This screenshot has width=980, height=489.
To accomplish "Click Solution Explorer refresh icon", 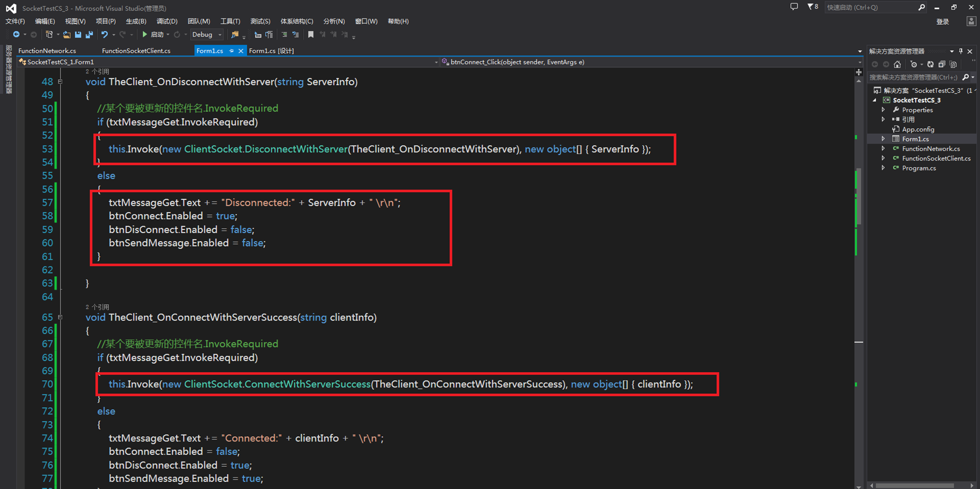I will point(930,64).
